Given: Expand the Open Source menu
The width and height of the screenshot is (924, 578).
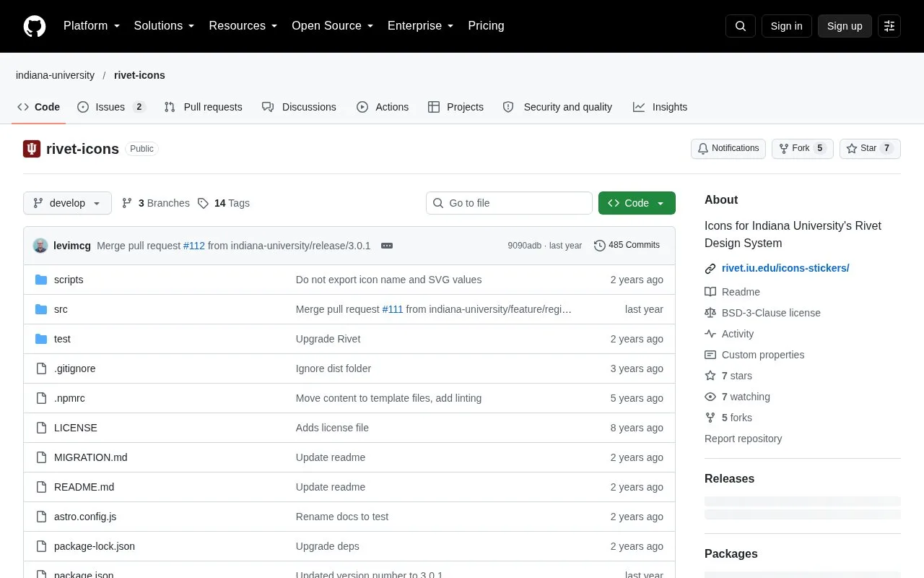Looking at the screenshot, I should 333,26.
